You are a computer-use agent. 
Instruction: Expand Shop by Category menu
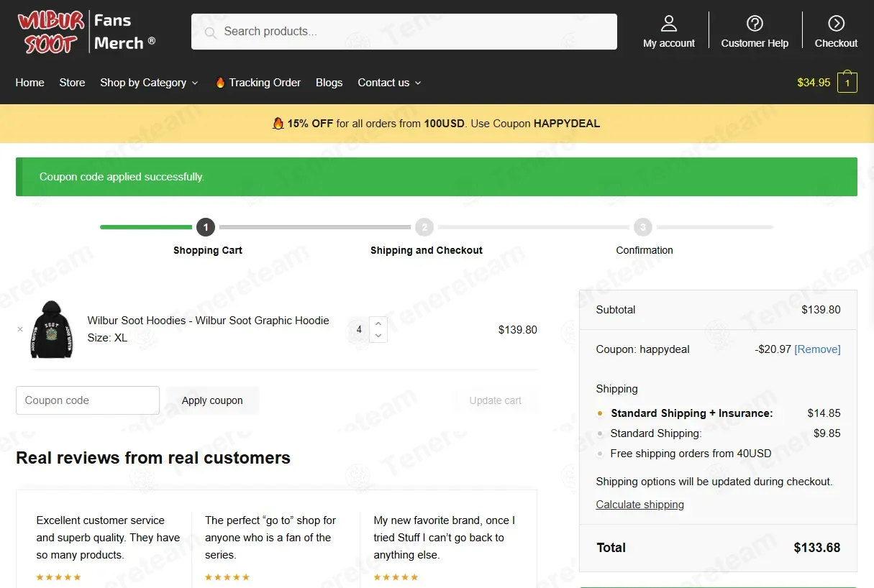point(149,83)
